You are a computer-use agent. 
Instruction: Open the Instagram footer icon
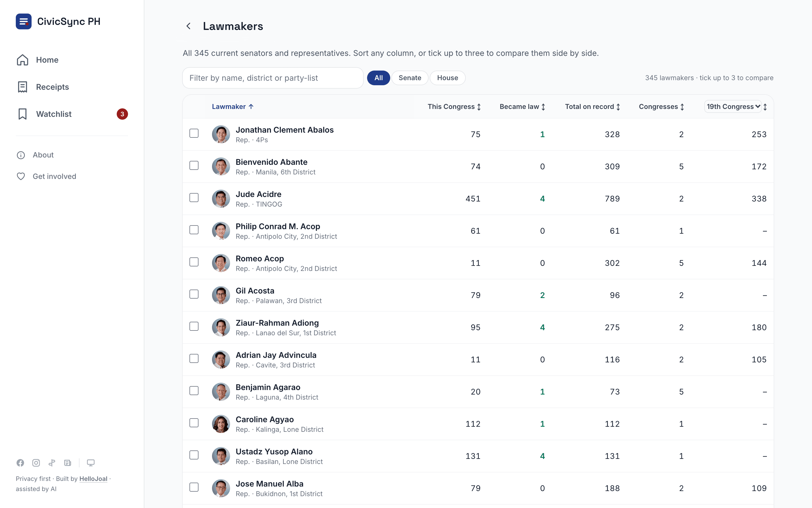pos(36,463)
